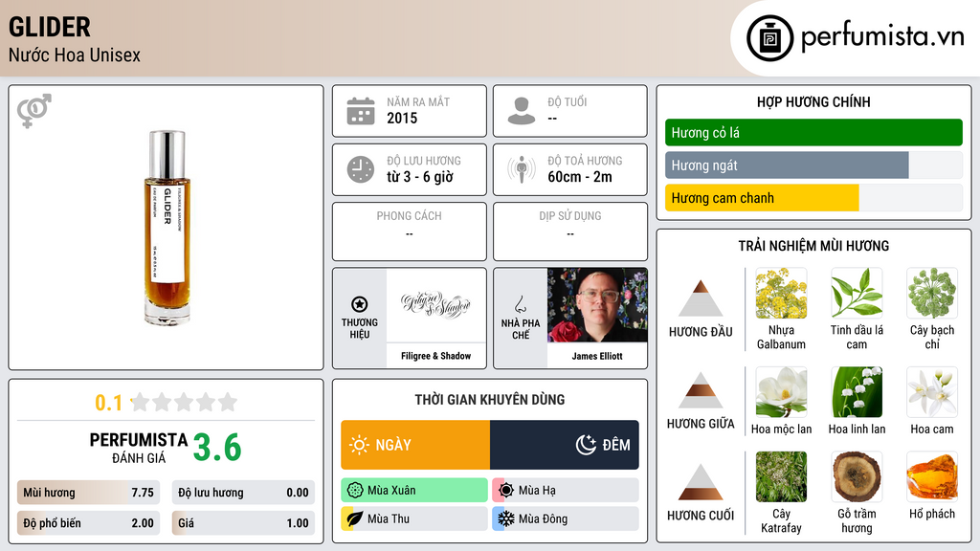Click the Glider perfume bottle image
Screen dimensions: 980x551
tap(167, 228)
